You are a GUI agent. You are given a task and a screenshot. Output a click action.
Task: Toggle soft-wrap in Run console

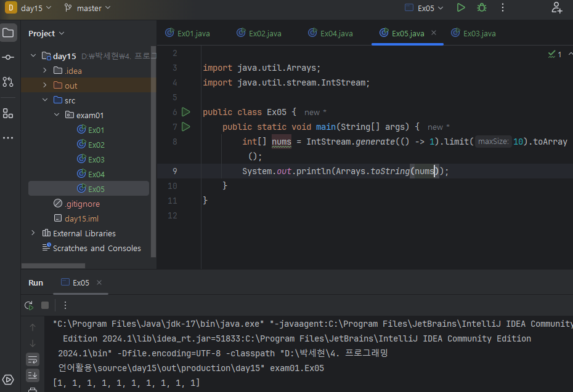(33, 359)
